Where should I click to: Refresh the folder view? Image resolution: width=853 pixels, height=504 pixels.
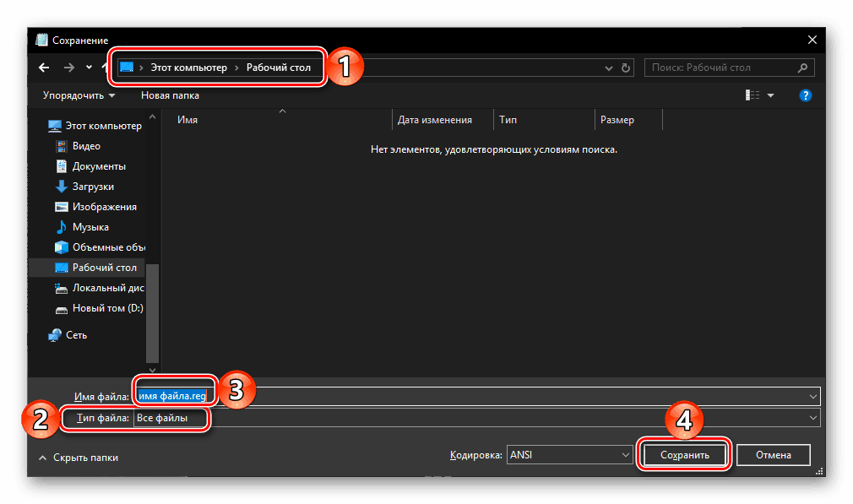[626, 68]
